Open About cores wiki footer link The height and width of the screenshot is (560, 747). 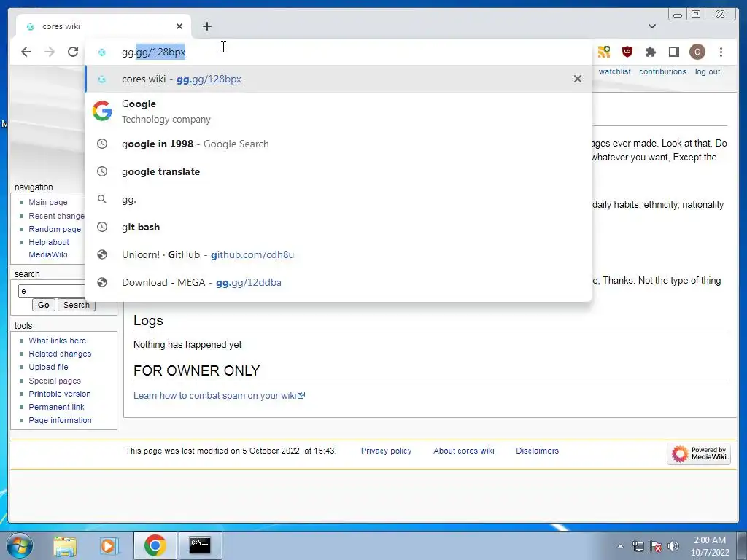pos(463,451)
